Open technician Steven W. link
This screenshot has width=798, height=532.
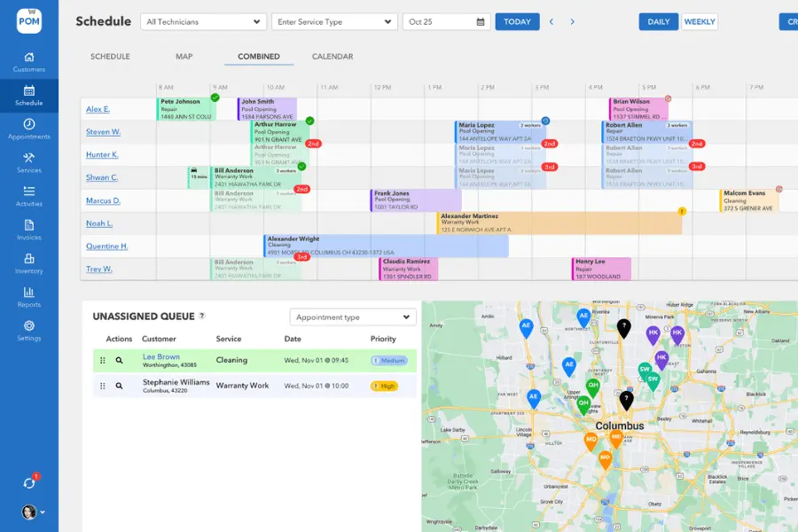[104, 132]
